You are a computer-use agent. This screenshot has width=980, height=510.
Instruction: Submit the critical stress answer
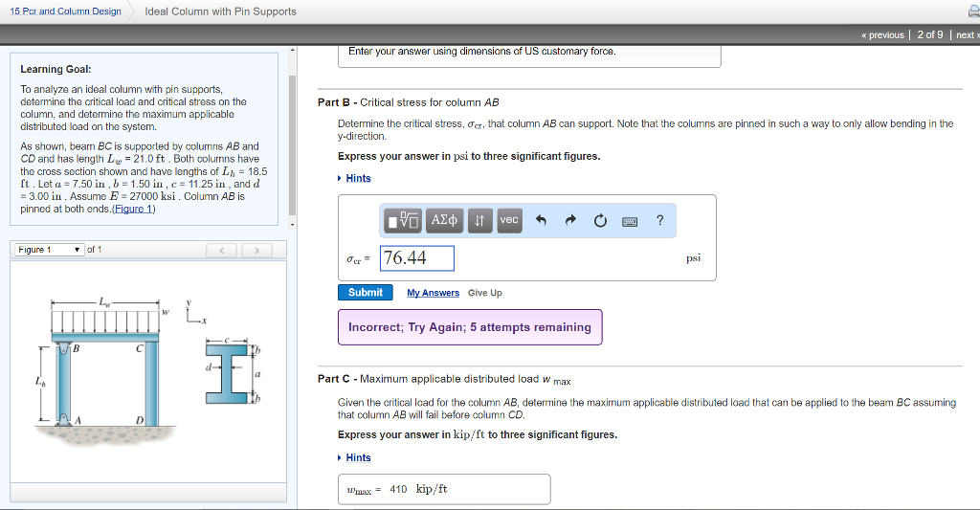pos(366,293)
